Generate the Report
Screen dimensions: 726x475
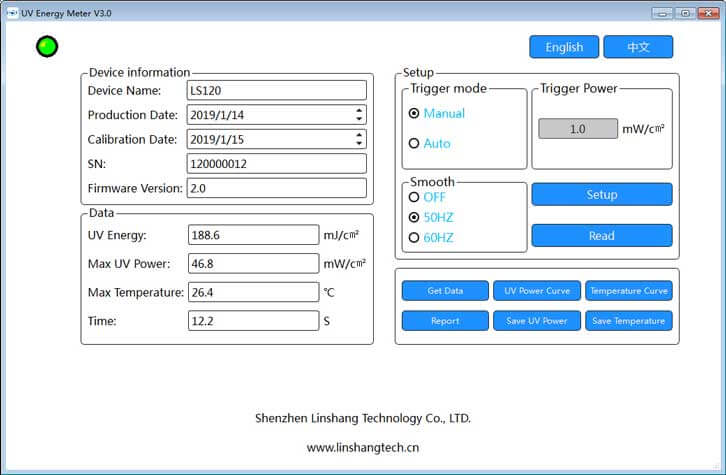(x=445, y=321)
